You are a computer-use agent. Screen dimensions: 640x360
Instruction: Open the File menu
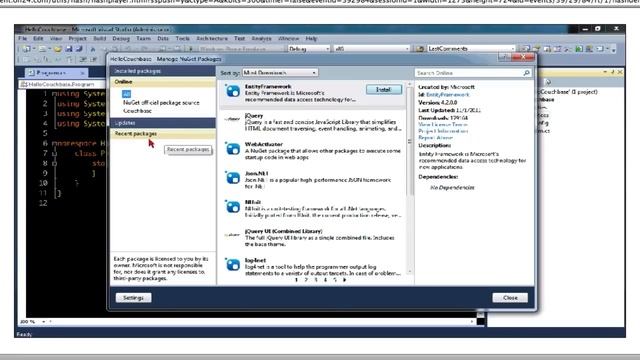22,38
